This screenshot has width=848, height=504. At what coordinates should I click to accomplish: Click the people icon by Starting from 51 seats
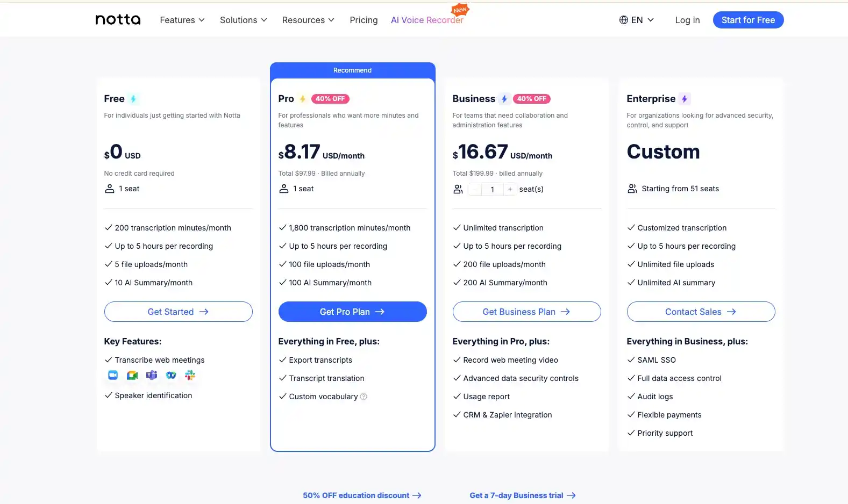point(632,189)
